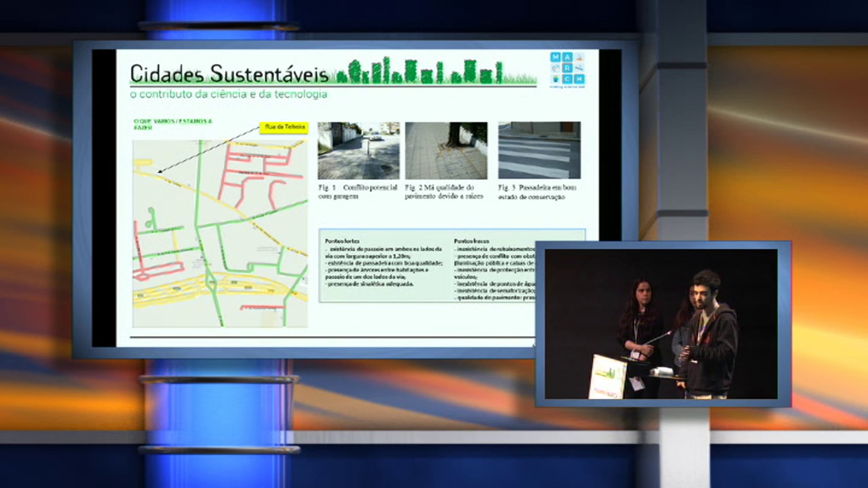Click the green city skyline graphic in header
Screen dimensions: 868x488
420,71
